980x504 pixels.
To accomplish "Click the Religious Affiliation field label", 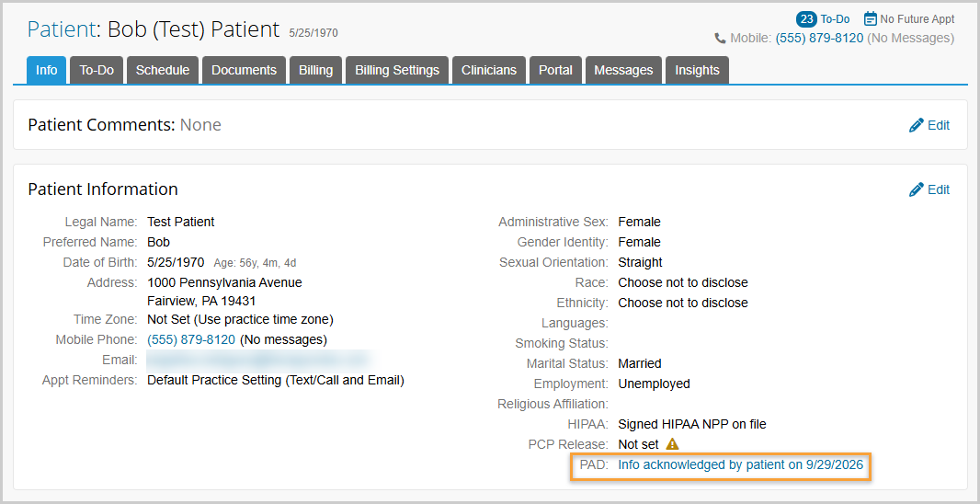I will [x=553, y=404].
